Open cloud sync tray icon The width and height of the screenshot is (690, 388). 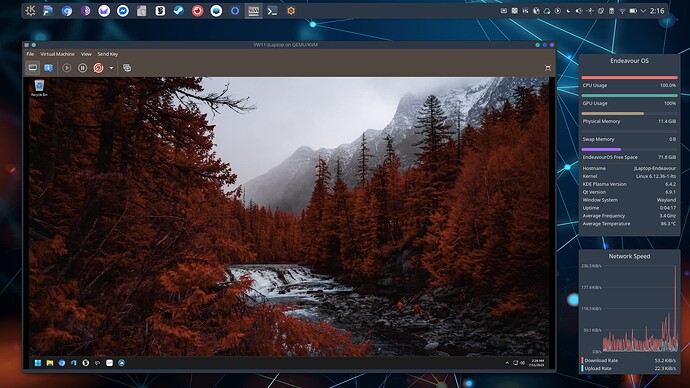coord(547,11)
